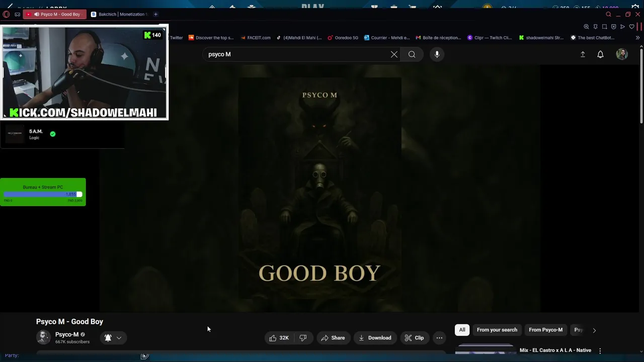Image resolution: width=644 pixels, height=362 pixels.
Task: Show more filter chips arrow
Action: pos(594,330)
